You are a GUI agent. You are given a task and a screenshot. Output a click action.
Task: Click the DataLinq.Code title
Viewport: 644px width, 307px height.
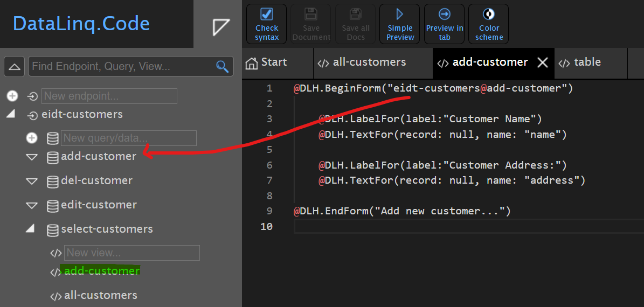(x=81, y=24)
